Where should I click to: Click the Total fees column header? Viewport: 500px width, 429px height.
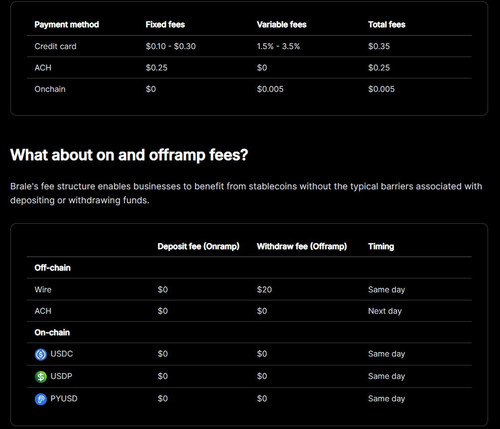pyautogui.click(x=387, y=25)
